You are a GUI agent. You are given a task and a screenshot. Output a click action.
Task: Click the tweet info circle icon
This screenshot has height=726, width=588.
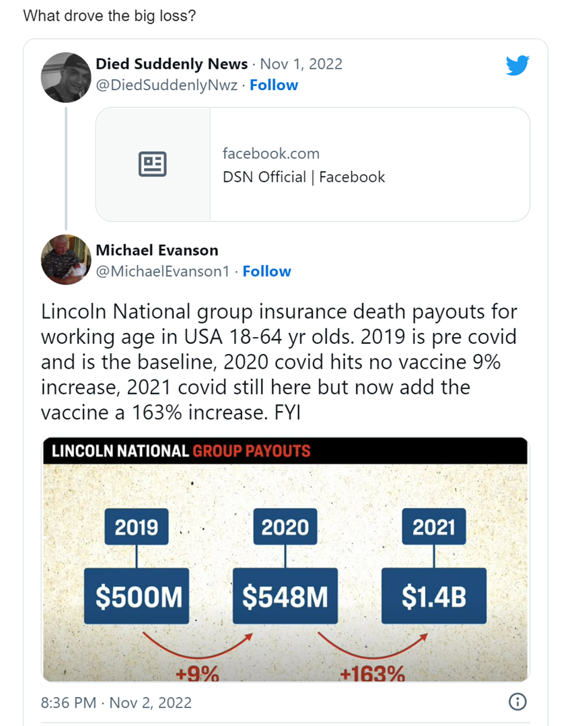click(517, 702)
